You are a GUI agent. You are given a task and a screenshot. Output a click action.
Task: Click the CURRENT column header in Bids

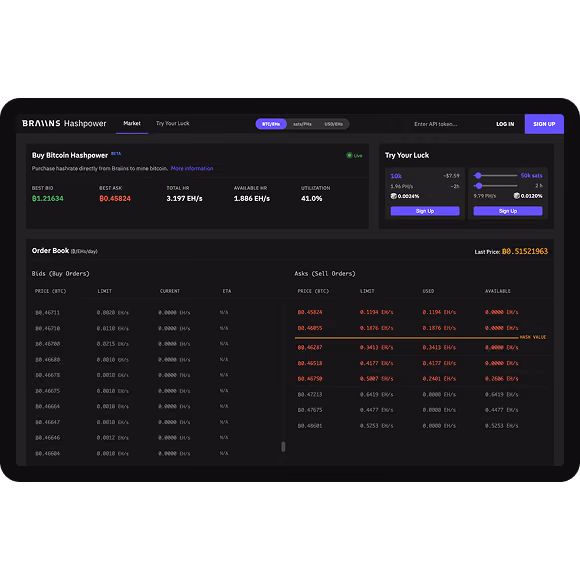point(170,291)
